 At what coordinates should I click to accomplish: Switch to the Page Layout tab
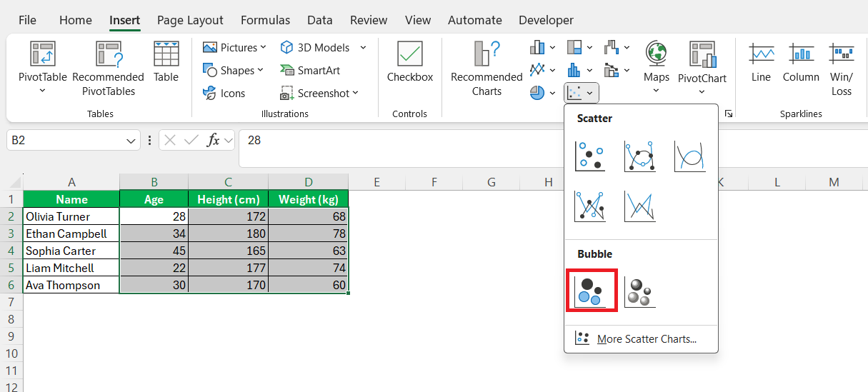click(x=190, y=20)
